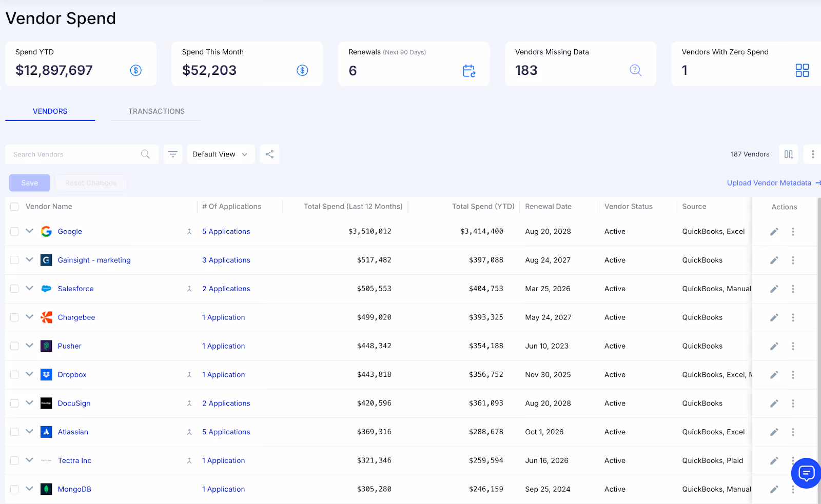The image size is (821, 504).
Task: Expand the Pusher row chevron
Action: pyautogui.click(x=29, y=346)
